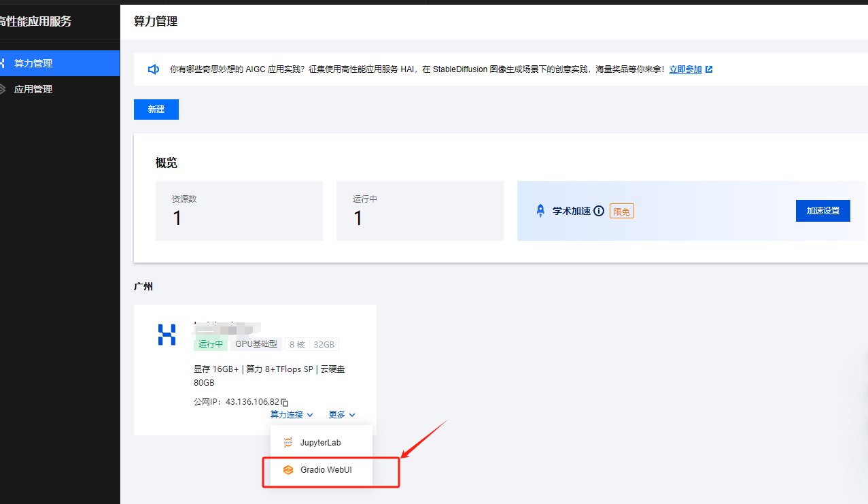Click the 高性能应用服务 title

[x=35, y=22]
